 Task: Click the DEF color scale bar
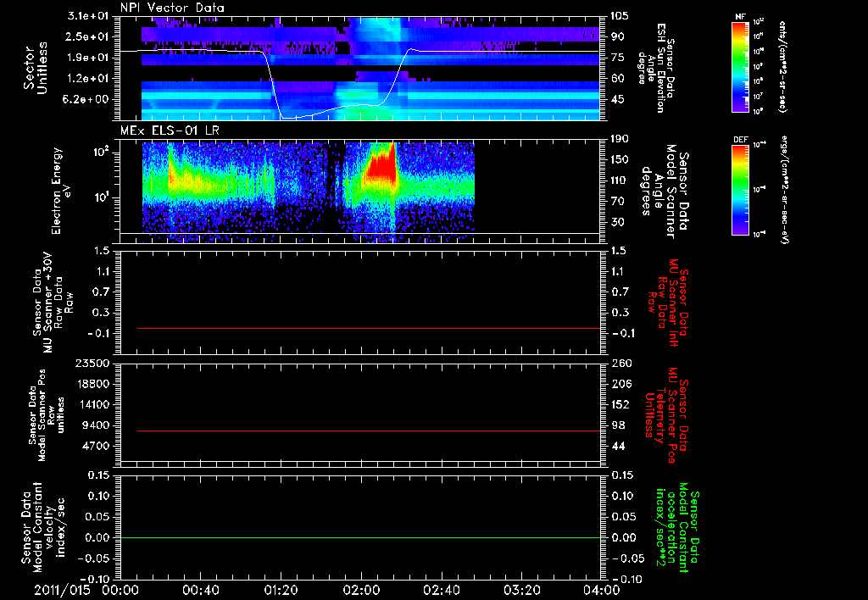741,190
